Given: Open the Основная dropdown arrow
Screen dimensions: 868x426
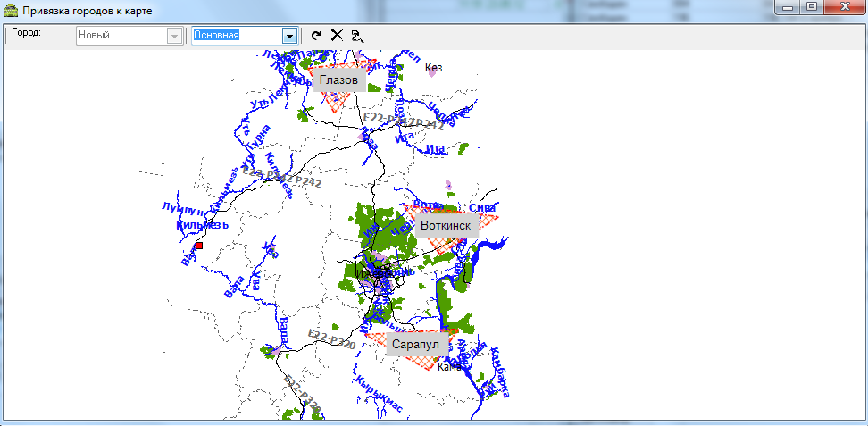Looking at the screenshot, I should (x=288, y=36).
